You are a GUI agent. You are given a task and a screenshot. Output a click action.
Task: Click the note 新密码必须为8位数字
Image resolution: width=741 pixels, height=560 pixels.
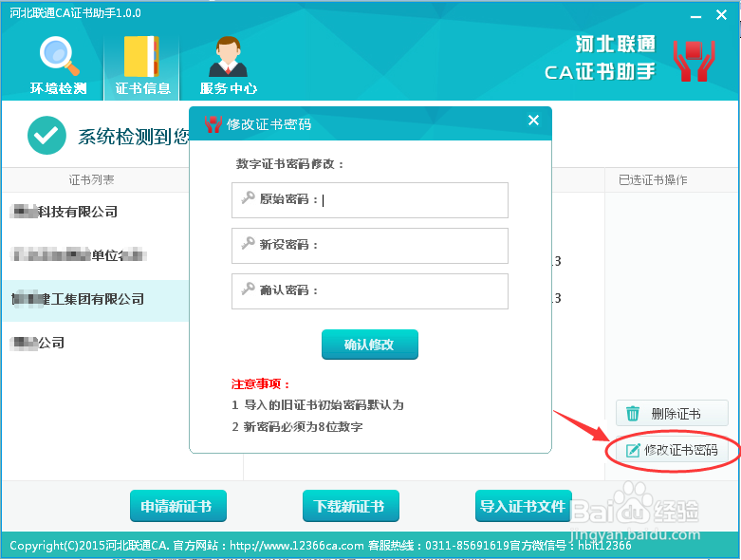[x=297, y=427]
